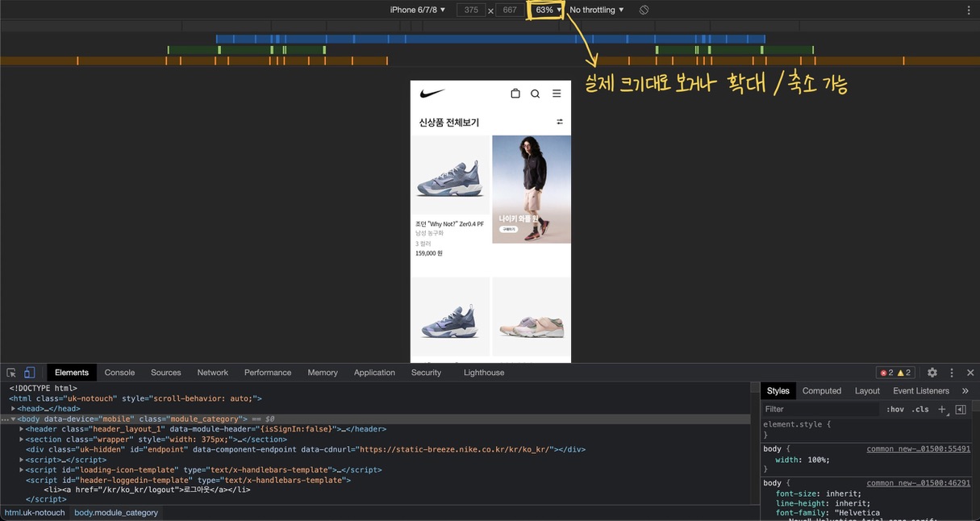Toggle .cls element classes panel
This screenshot has width=980, height=521.
tap(920, 409)
